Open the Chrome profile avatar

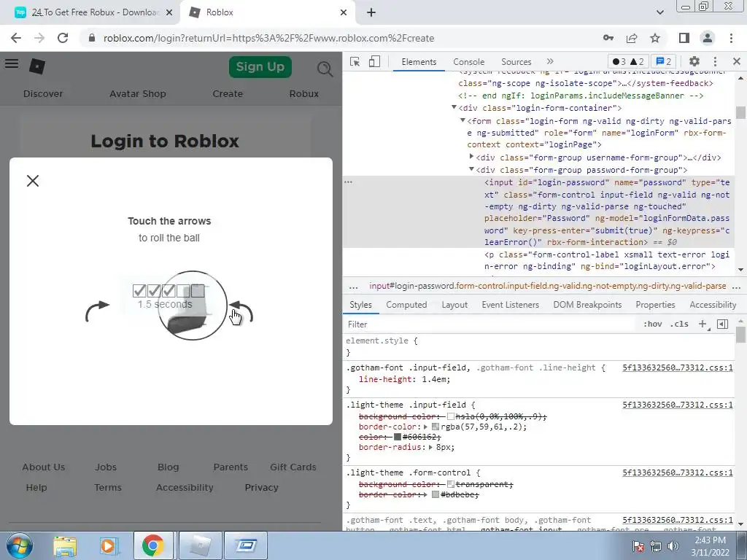point(708,38)
